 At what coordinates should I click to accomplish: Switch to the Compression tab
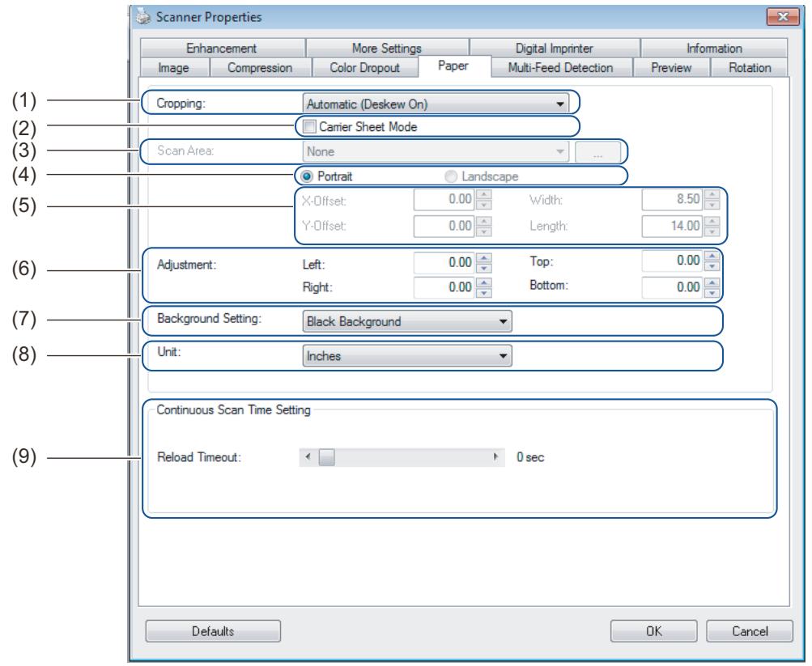pos(260,68)
